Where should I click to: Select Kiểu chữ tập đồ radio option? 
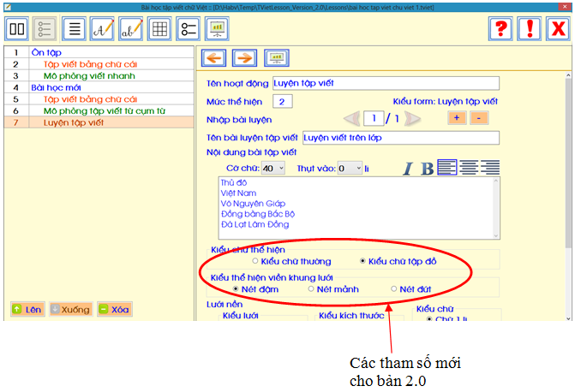click(362, 261)
